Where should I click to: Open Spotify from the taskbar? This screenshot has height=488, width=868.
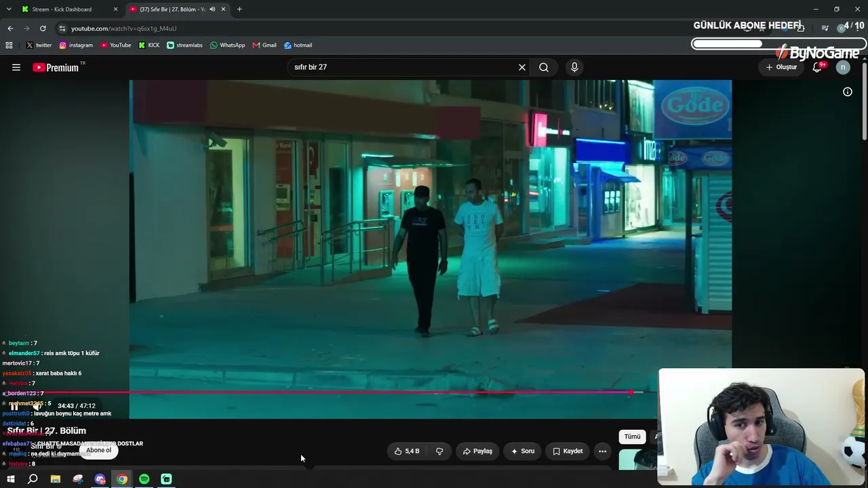(x=144, y=479)
